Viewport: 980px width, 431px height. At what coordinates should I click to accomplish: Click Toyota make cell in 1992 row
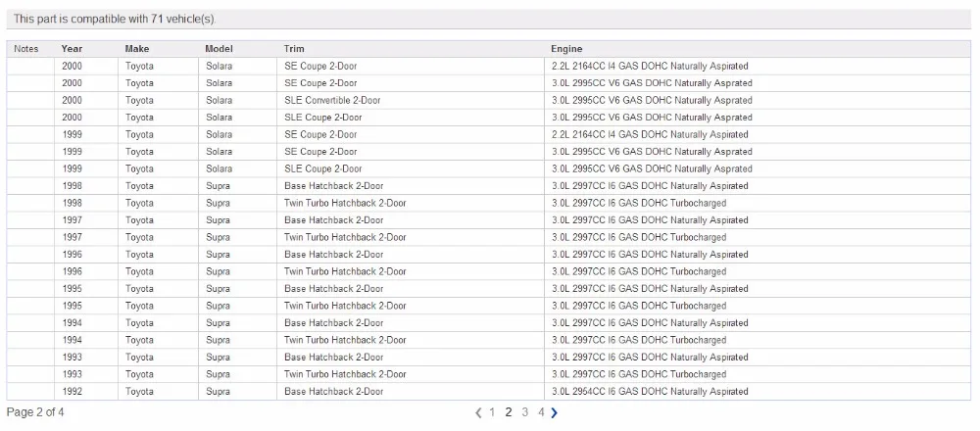(158, 392)
